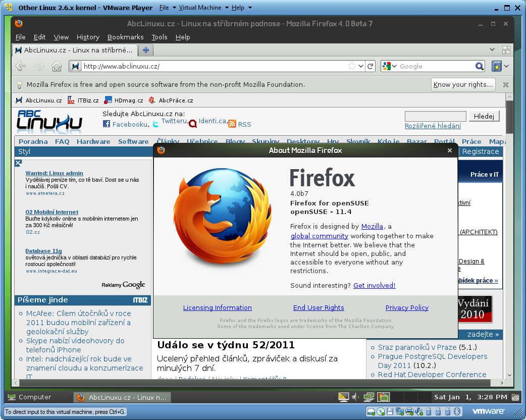This screenshot has width=526, height=420.
Task: Open the End User Rights link
Action: (319, 307)
